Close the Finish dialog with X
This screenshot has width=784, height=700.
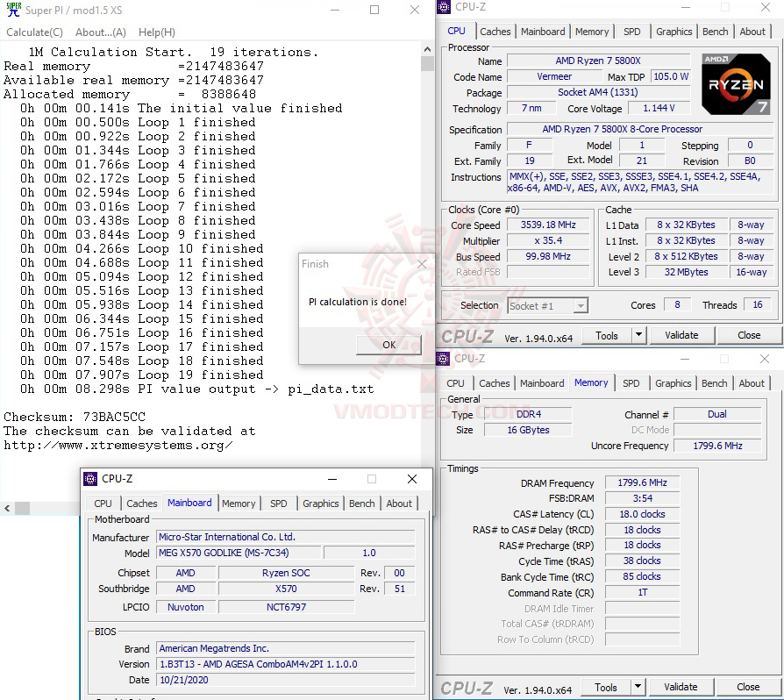point(422,264)
